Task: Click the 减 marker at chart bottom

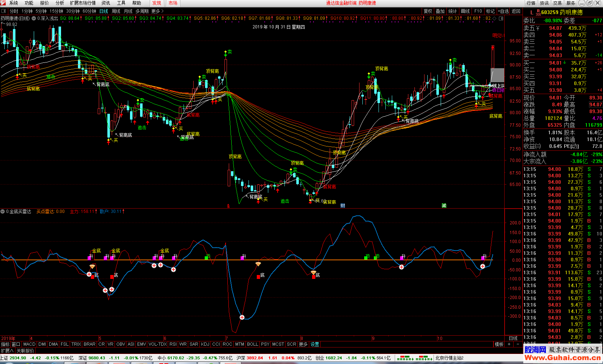Action: point(444,205)
